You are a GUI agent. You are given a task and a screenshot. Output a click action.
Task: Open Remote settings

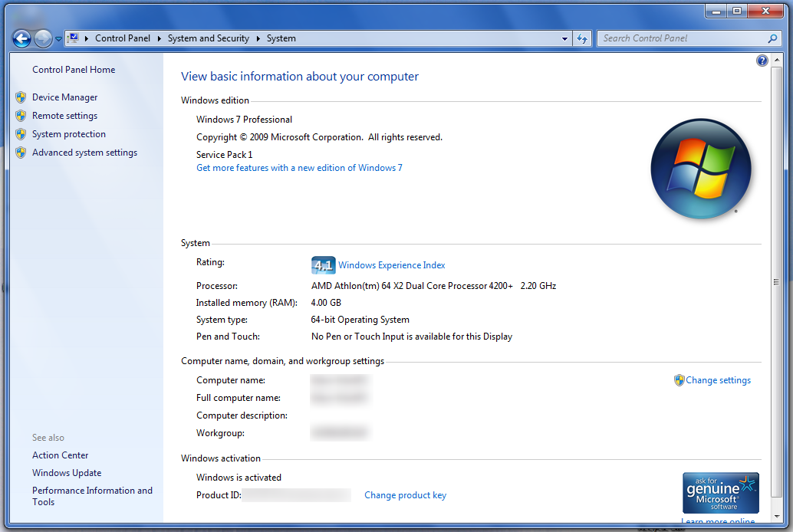(x=64, y=116)
